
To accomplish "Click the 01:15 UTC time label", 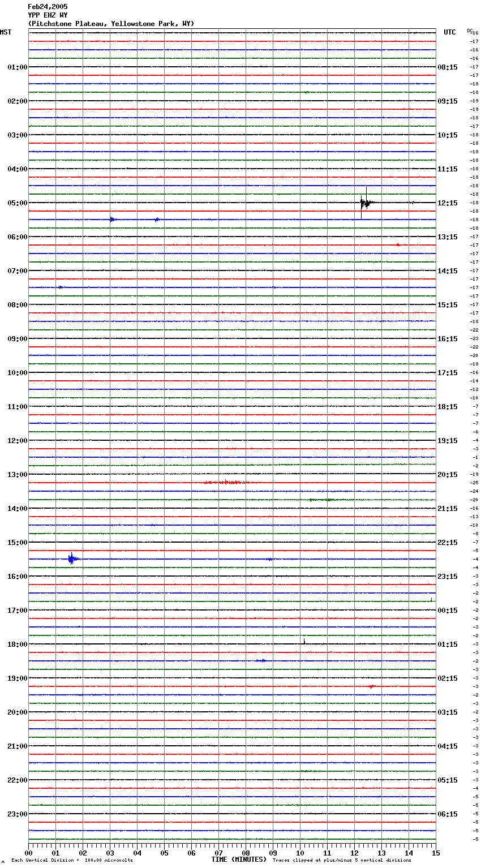I will click(x=448, y=644).
